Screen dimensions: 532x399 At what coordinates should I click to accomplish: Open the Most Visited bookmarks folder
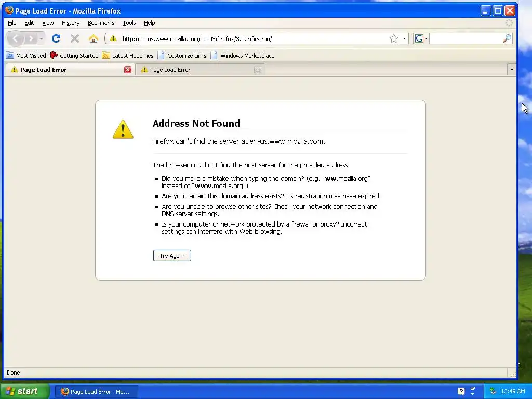click(x=26, y=55)
